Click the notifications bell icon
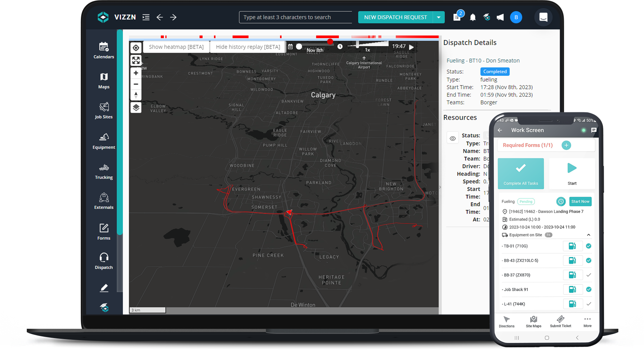Image resolution: width=644 pixels, height=350 pixels. click(473, 17)
